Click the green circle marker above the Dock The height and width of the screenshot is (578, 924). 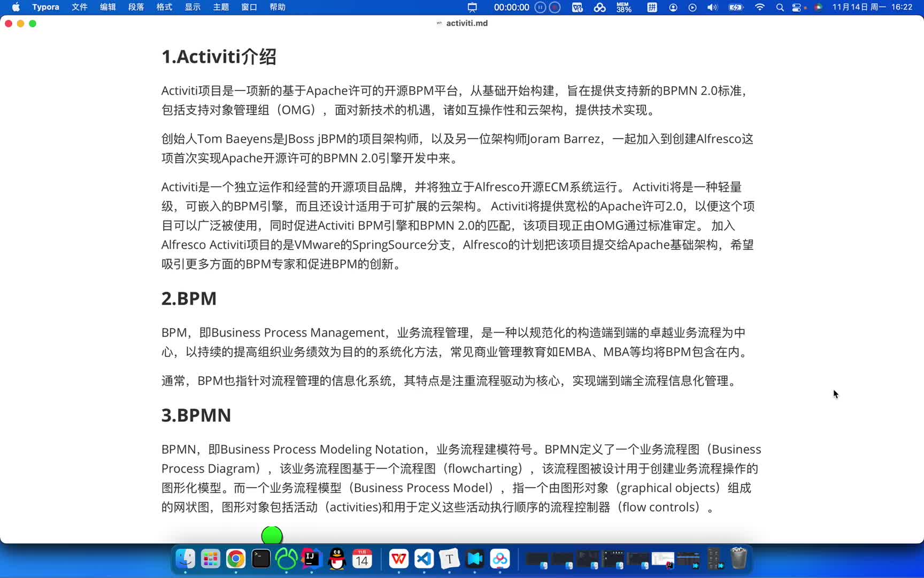coord(272,535)
